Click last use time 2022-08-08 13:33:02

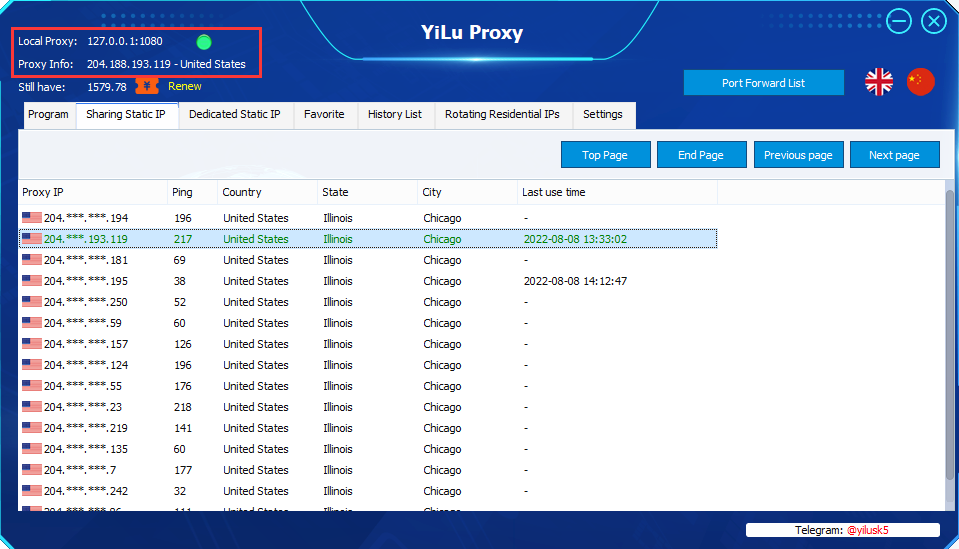coord(575,239)
